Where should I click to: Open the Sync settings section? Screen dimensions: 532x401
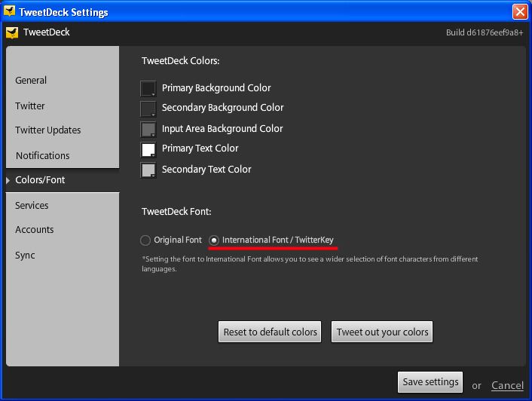pos(25,255)
